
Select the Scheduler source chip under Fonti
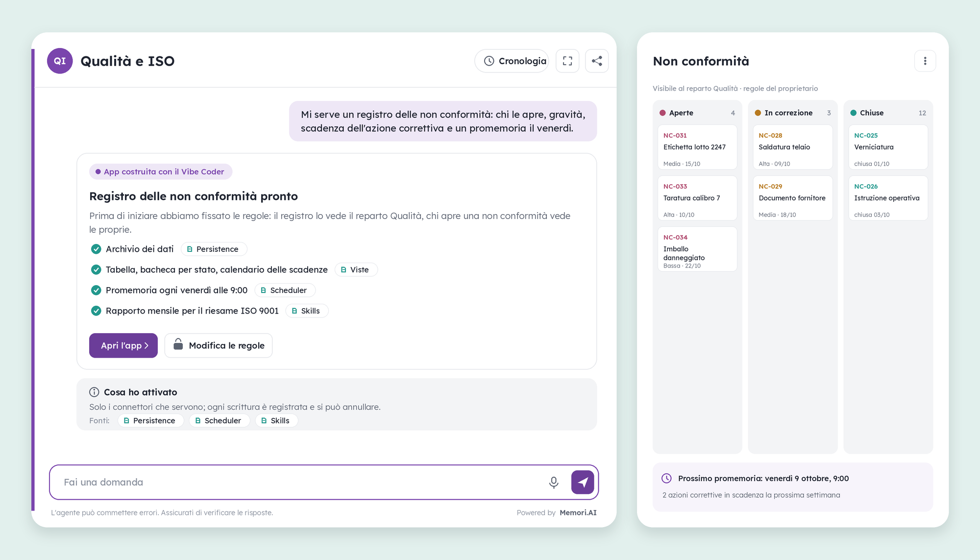tap(219, 420)
